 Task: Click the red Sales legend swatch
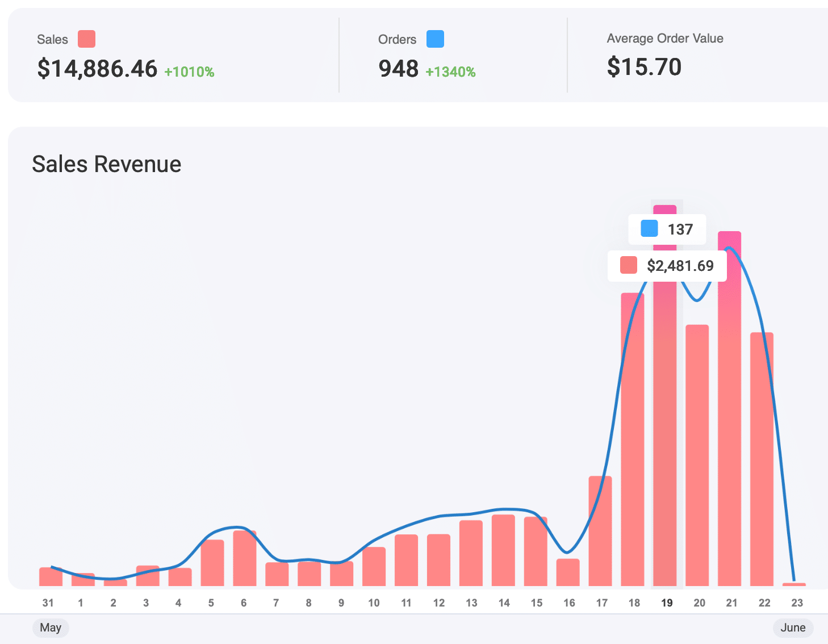click(x=86, y=39)
